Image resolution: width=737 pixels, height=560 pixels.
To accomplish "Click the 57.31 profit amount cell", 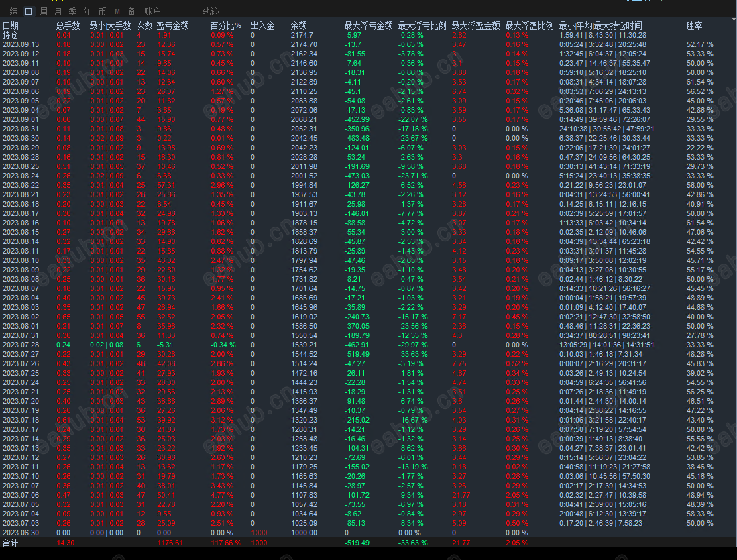I will coord(166,185).
